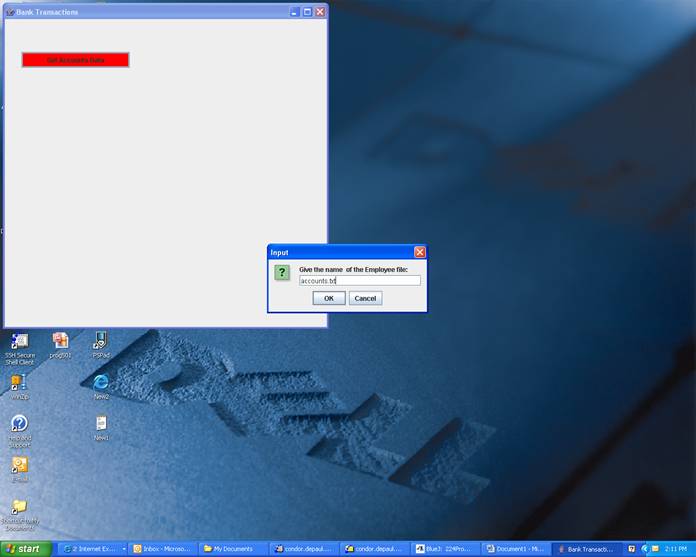Close the Input dialog with X

[420, 253]
